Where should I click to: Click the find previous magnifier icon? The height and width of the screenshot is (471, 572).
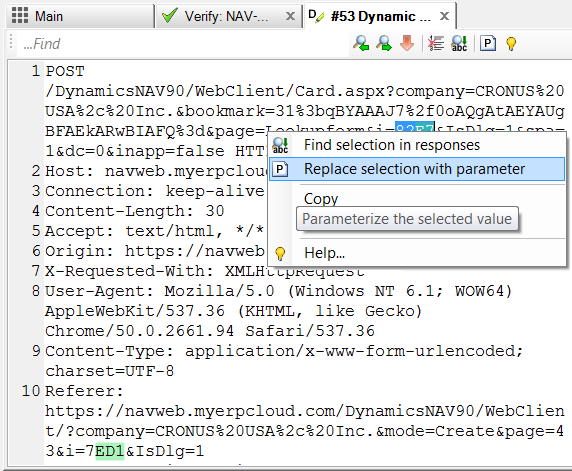coord(361,43)
